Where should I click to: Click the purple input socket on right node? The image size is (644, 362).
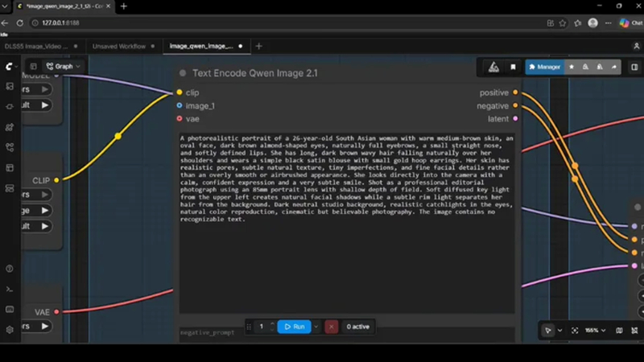[634, 226]
